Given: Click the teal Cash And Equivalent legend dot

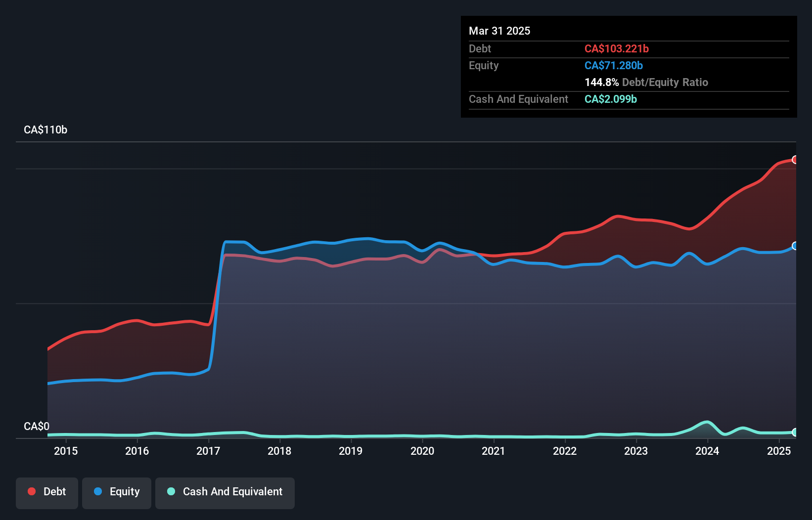Looking at the screenshot, I should (171, 491).
